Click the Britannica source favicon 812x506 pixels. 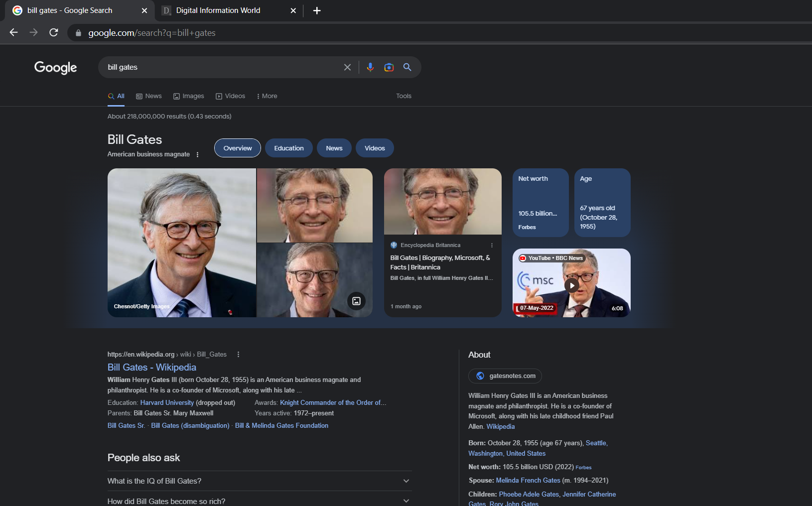point(394,245)
